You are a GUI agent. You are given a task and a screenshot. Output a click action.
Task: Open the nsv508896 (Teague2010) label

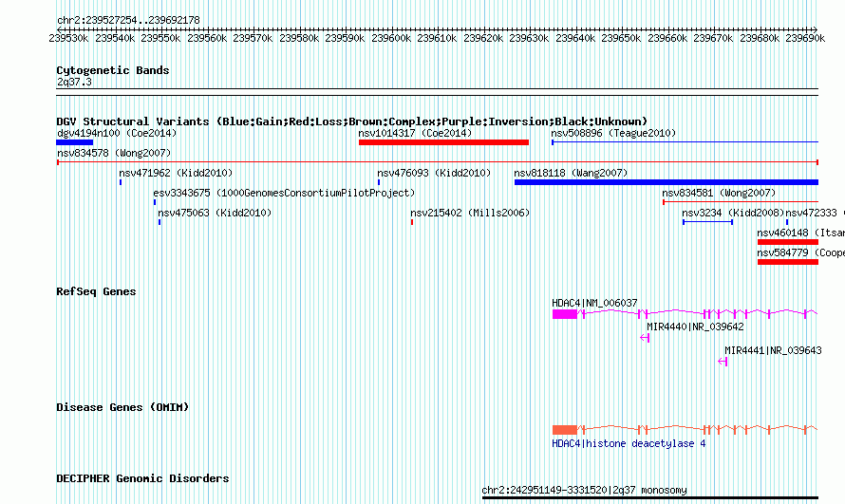(x=613, y=133)
